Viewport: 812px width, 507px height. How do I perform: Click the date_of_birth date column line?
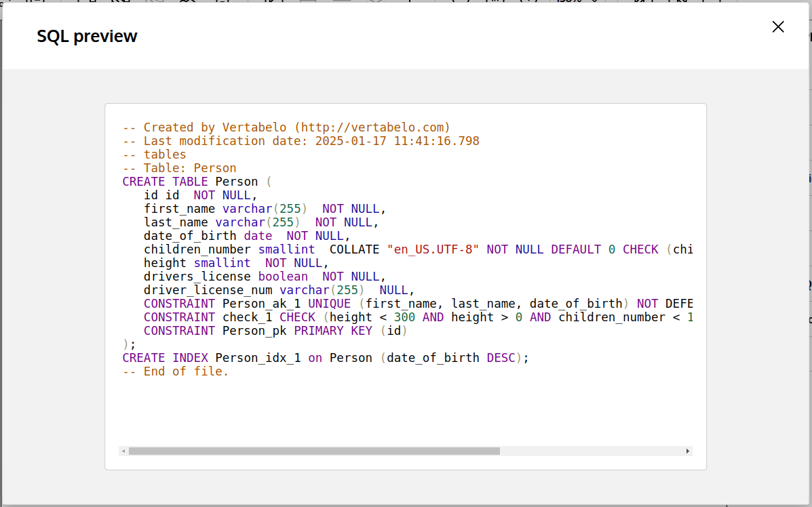[x=246, y=236]
